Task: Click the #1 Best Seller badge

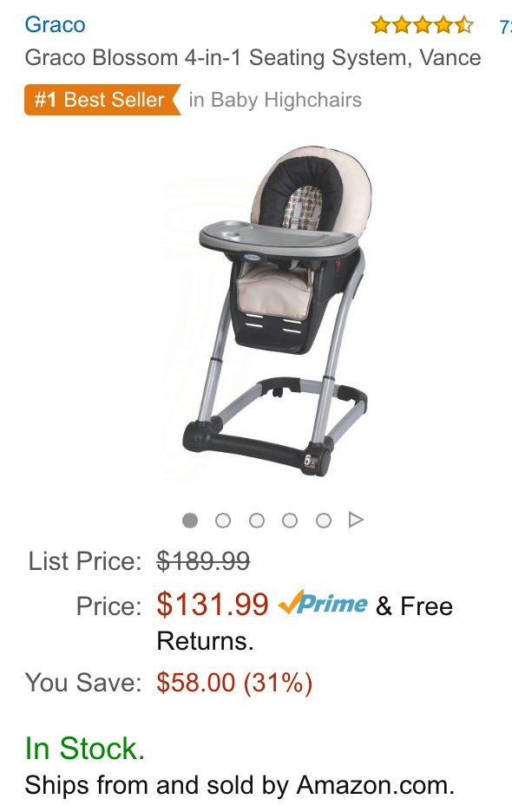Action: point(102,100)
